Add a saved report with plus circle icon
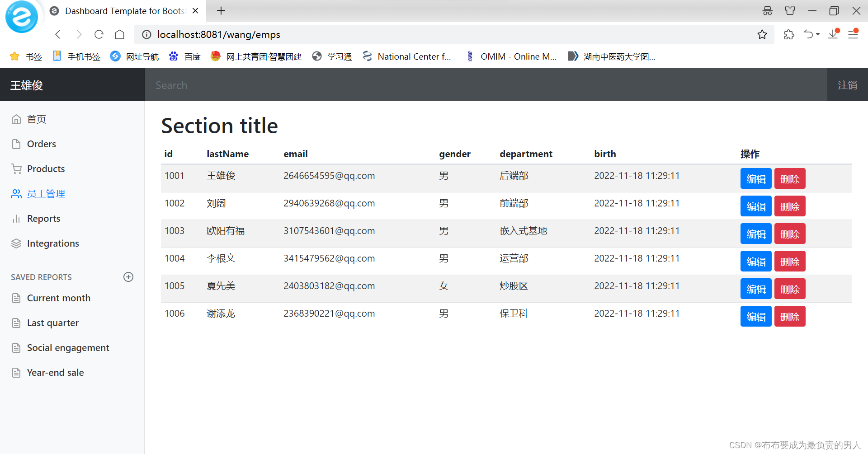 pyautogui.click(x=128, y=277)
